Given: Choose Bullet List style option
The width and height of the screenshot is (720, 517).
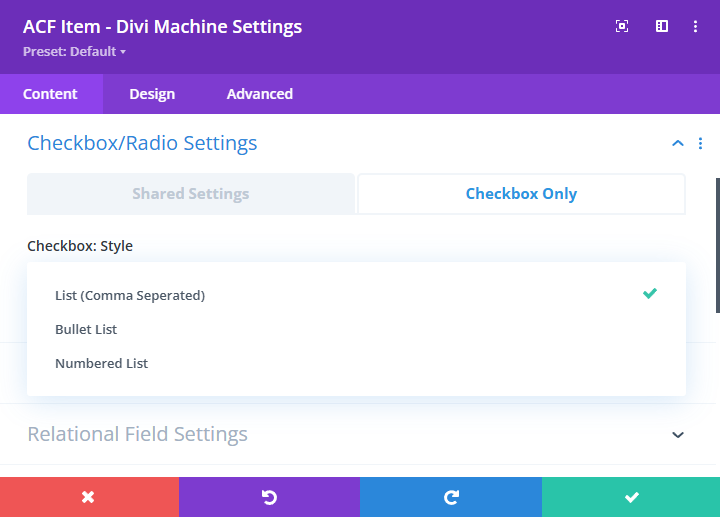Looking at the screenshot, I should 356,329.
